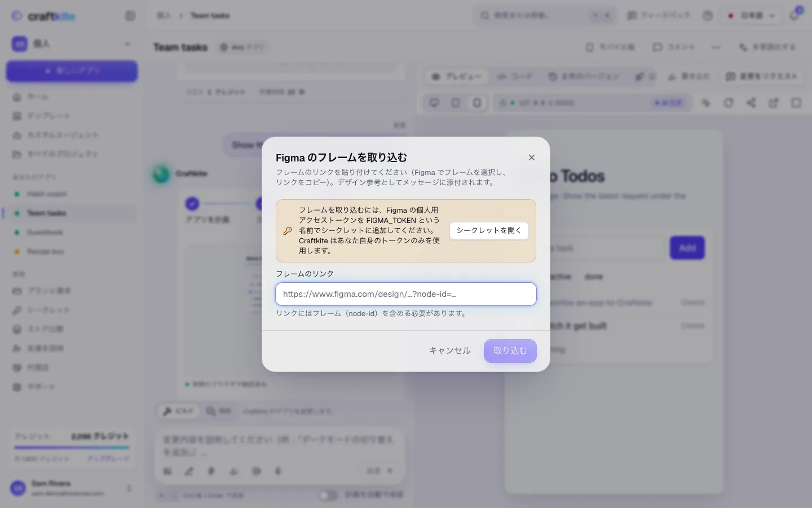
Task: Click the craftkite logo in the sidebar
Action: tap(43, 16)
